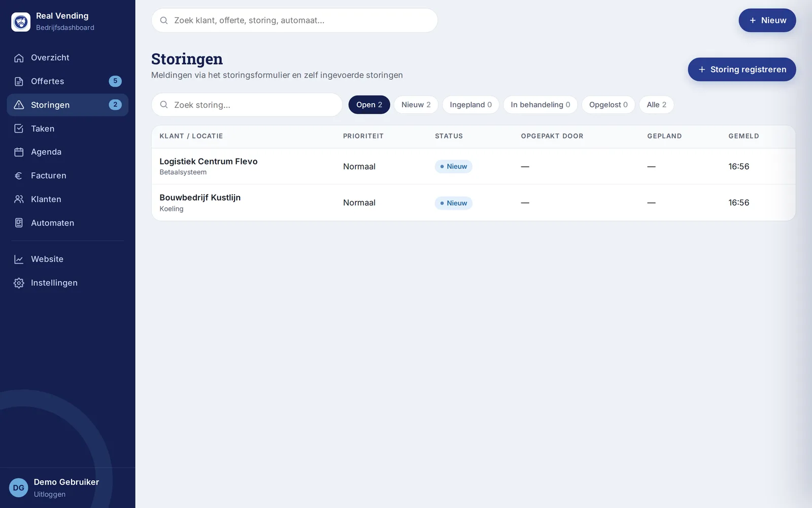Click the Agenda calendar icon
Viewport: 812px width, 508px height.
(x=19, y=152)
